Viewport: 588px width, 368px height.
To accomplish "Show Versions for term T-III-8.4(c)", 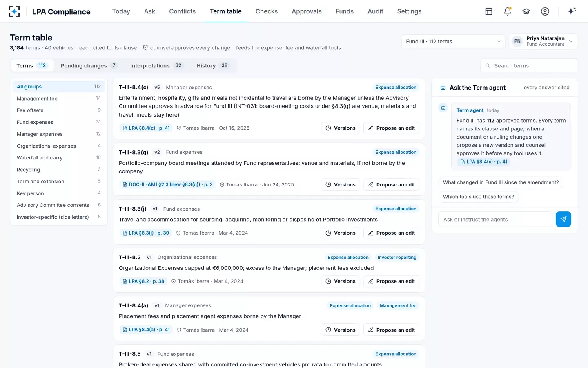I will 341,128.
